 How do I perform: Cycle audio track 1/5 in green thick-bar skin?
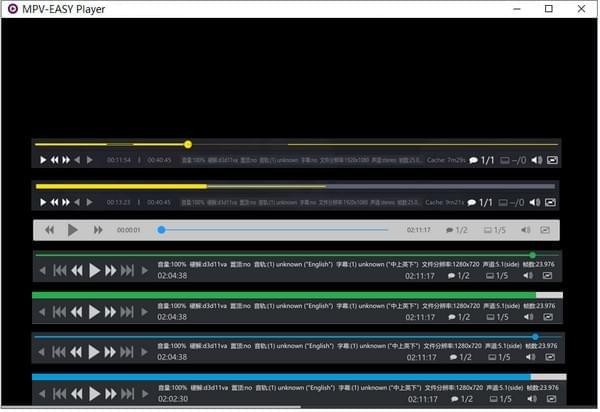(497, 317)
